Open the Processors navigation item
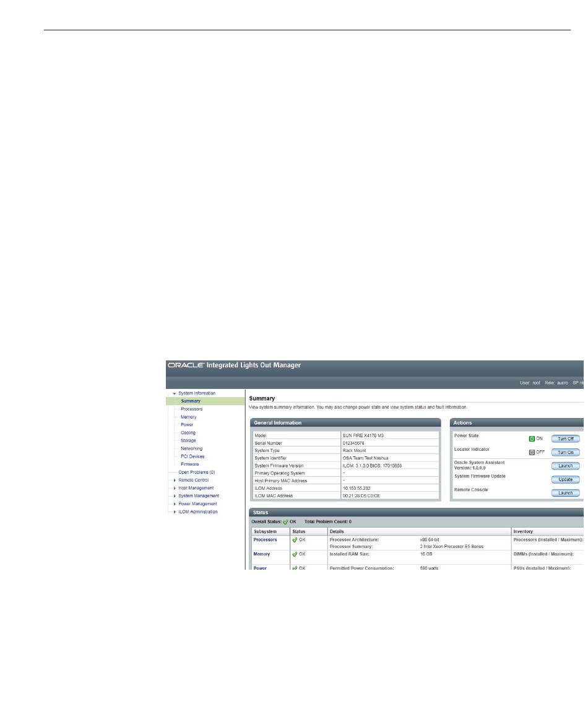Screen dimensions: 588x714 pos(192,409)
